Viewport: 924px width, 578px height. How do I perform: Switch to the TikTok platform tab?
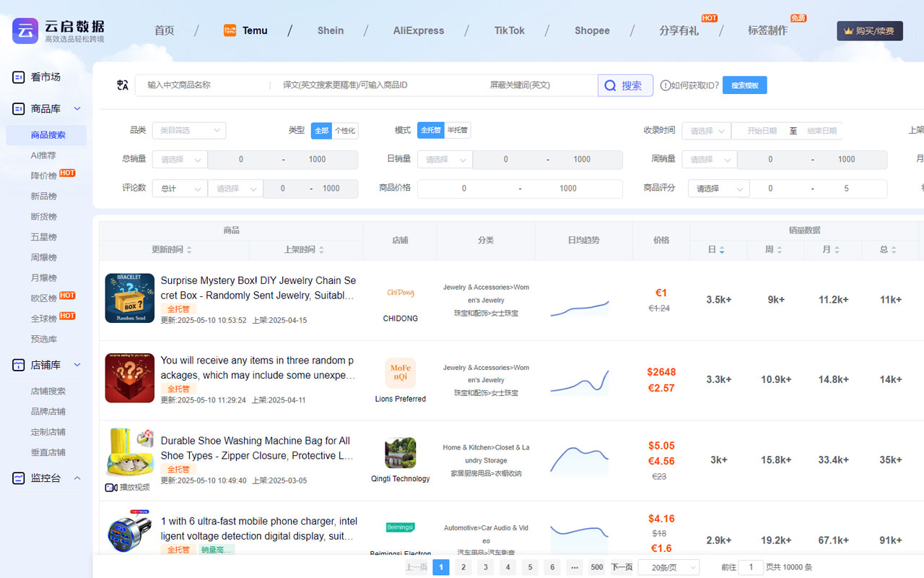510,30
